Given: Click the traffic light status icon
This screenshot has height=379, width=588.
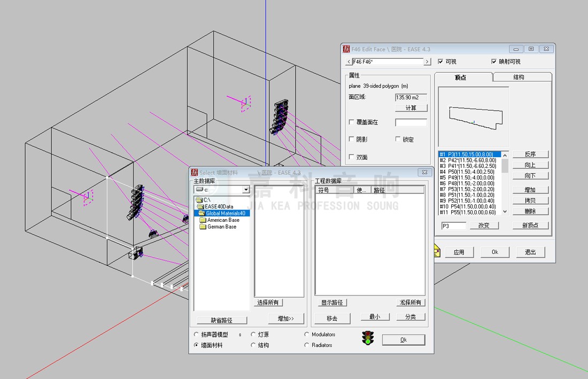Looking at the screenshot, I should tap(368, 338).
